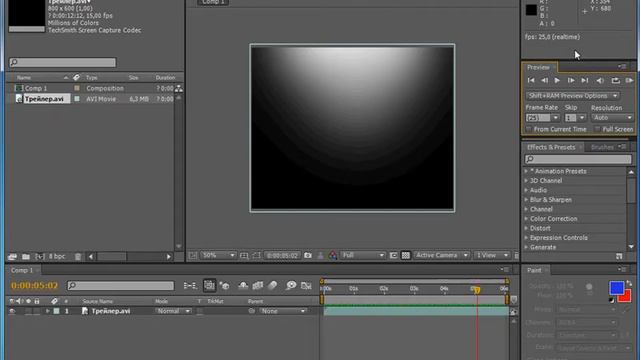Click the Always Preview This View icon
640x360 pixels.
point(193,256)
